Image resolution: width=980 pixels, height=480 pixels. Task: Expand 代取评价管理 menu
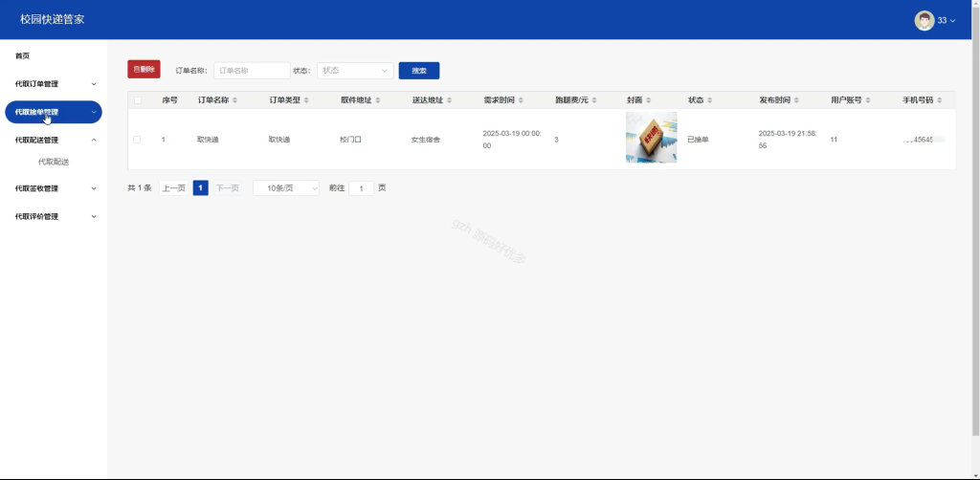(54, 217)
